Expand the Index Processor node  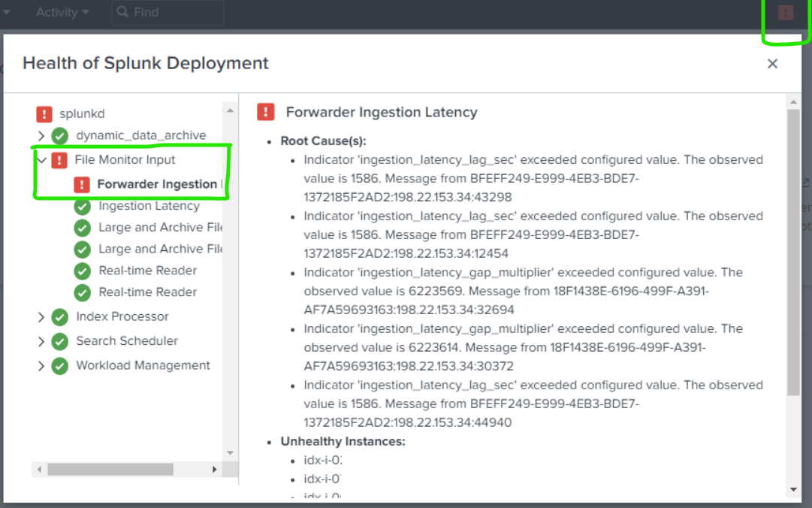tap(41, 317)
